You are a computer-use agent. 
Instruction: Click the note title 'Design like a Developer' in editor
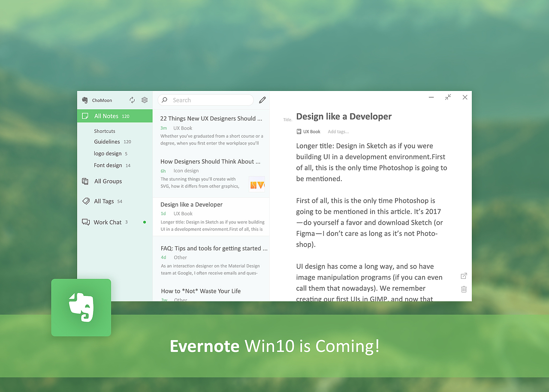344,116
